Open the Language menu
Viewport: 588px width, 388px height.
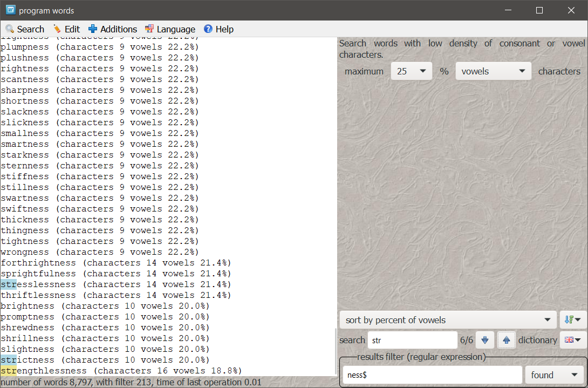point(170,29)
